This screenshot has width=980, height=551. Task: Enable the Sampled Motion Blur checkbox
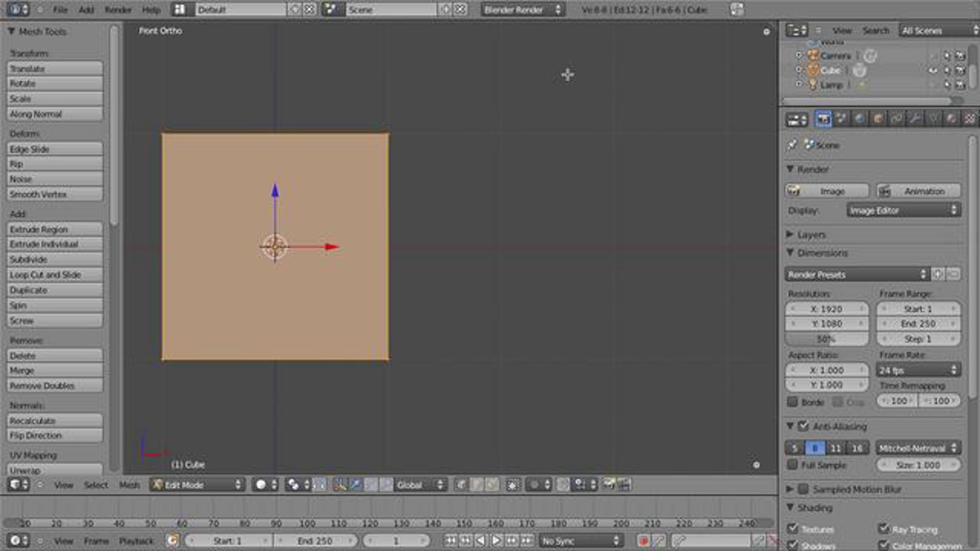(x=804, y=489)
